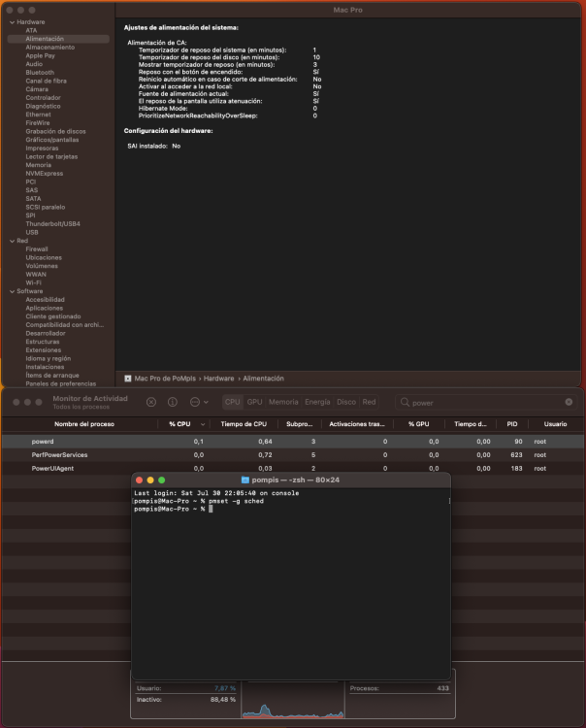Select Almacenamiento in the sidebar
The image size is (586, 728).
(50, 48)
